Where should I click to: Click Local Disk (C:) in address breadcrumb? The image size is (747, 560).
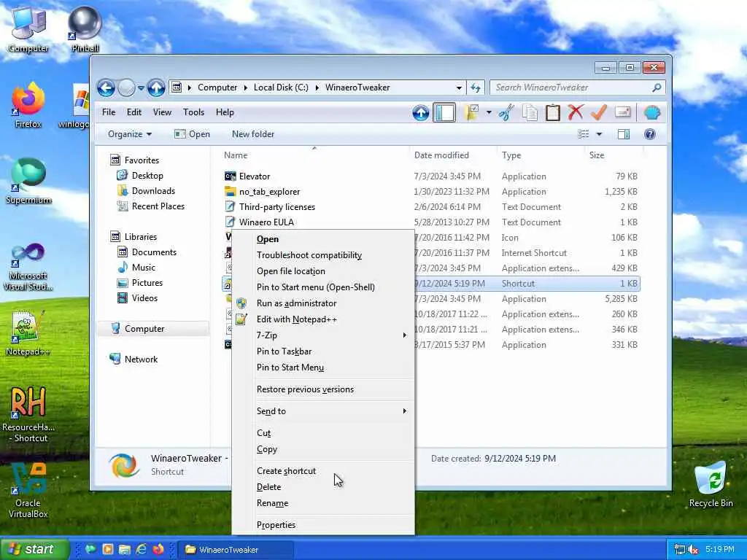pyautogui.click(x=281, y=87)
